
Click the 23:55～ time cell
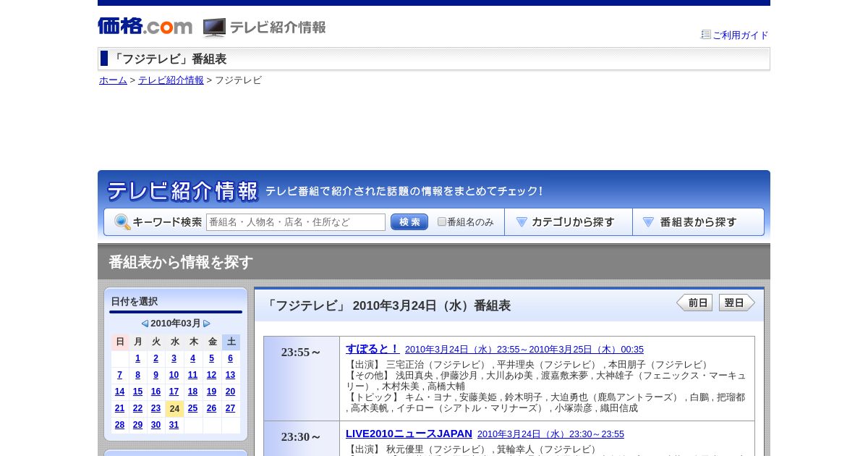pyautogui.click(x=302, y=379)
